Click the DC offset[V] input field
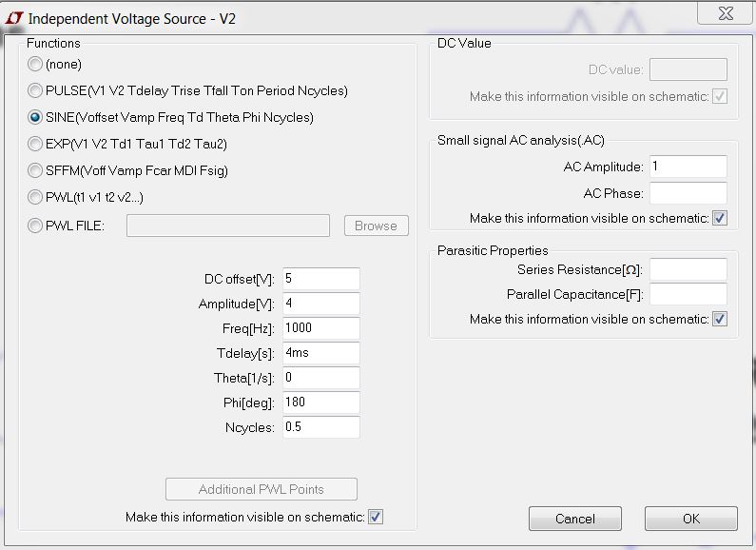Screen dimensions: 756x550 click(321, 279)
